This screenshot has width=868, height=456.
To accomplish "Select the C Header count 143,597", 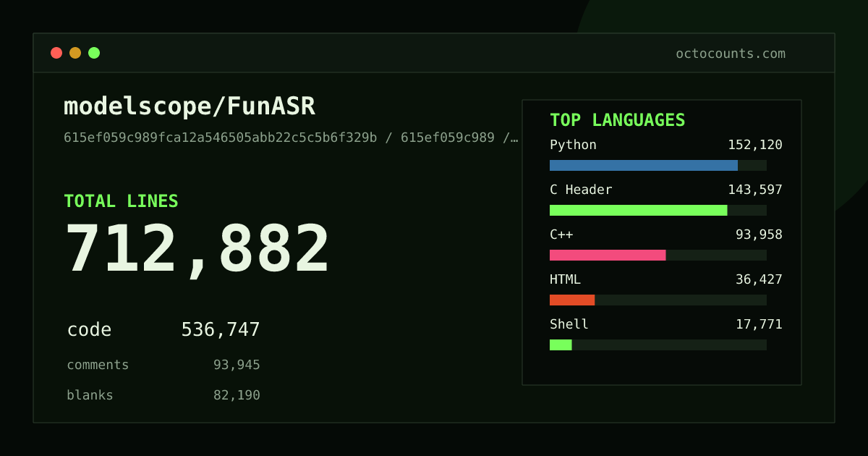I will pyautogui.click(x=755, y=190).
